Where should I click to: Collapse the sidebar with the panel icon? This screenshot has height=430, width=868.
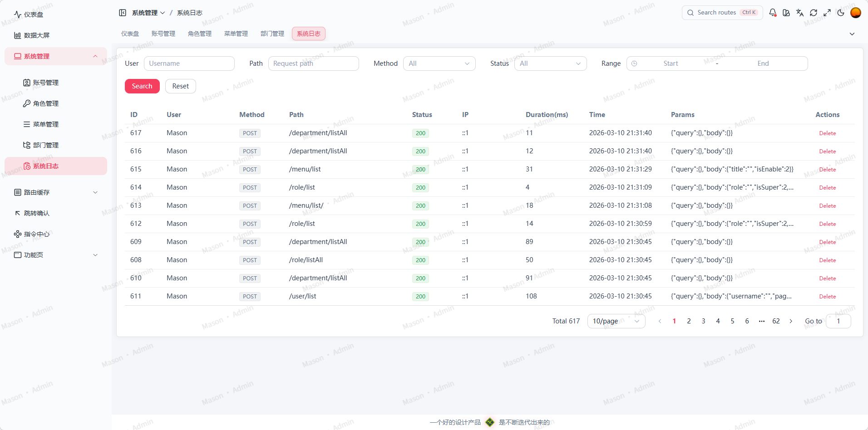pyautogui.click(x=123, y=12)
